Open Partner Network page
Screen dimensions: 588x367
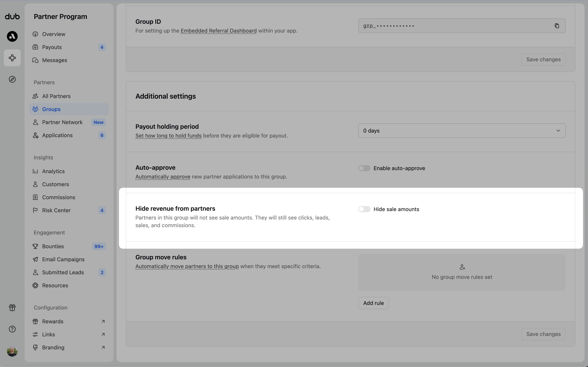[x=69, y=122]
